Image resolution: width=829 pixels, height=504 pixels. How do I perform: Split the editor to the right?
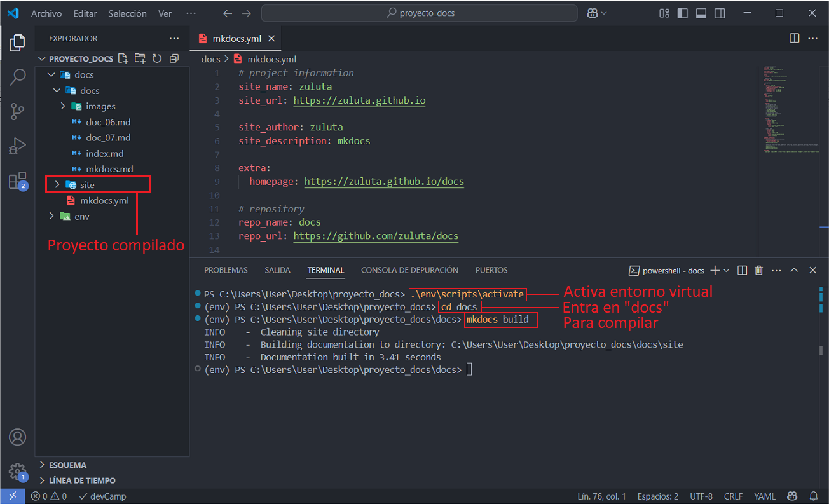[794, 38]
